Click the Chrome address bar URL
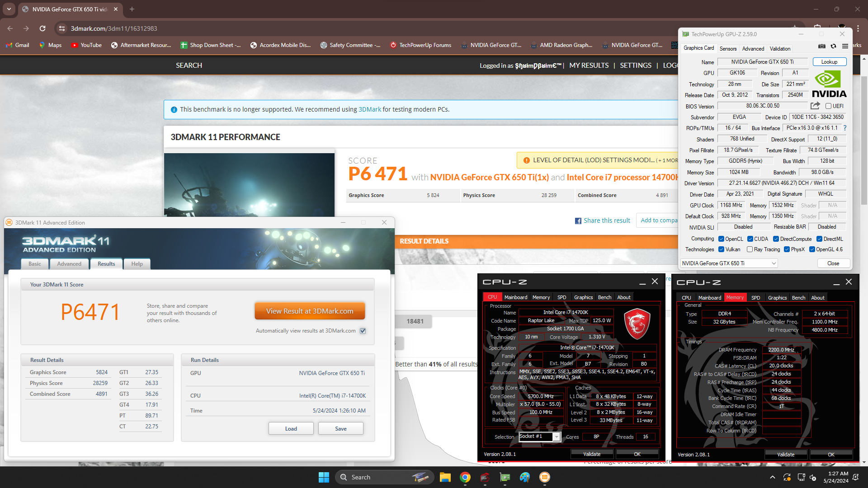This screenshot has width=868, height=488. tap(114, 28)
